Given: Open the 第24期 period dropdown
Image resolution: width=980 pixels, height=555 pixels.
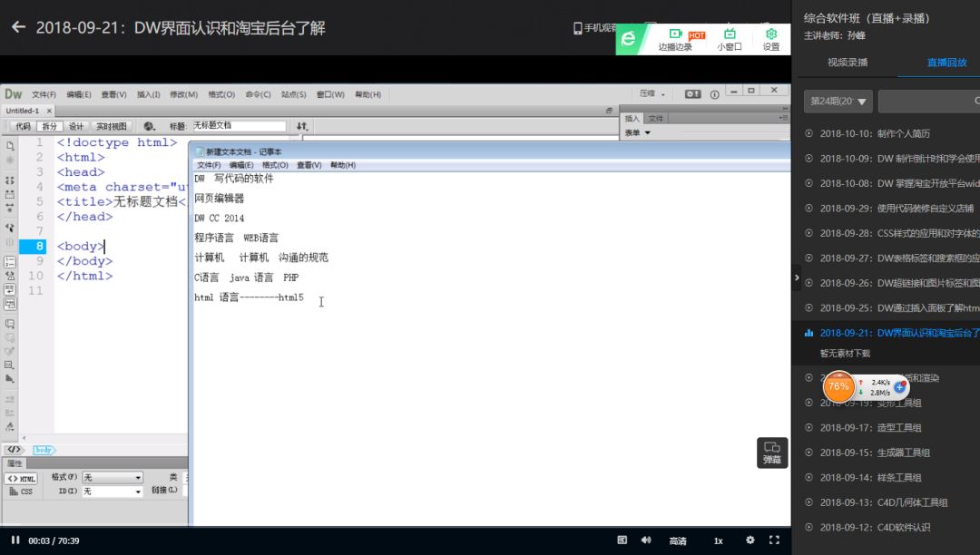Looking at the screenshot, I should [838, 101].
